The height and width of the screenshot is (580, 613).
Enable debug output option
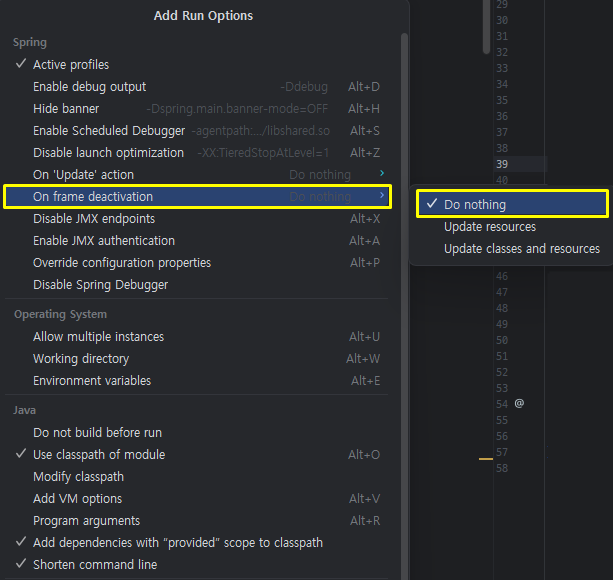[197, 86]
